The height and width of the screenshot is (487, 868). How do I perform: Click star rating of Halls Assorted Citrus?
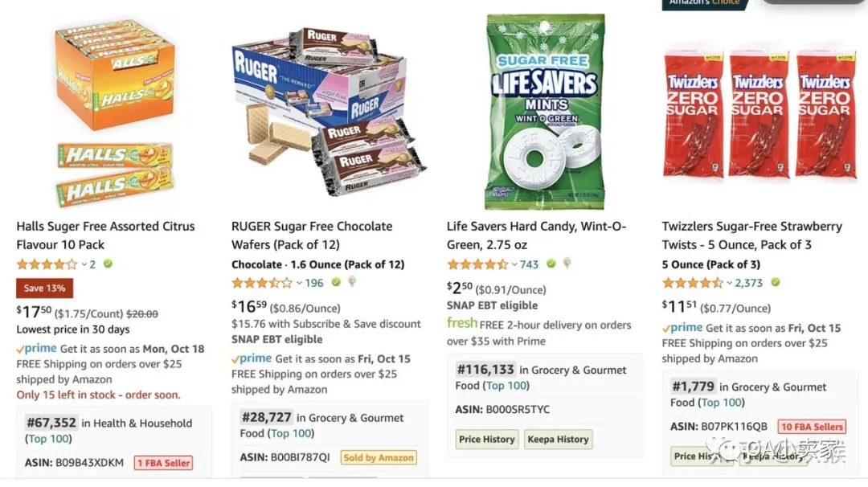coord(47,264)
